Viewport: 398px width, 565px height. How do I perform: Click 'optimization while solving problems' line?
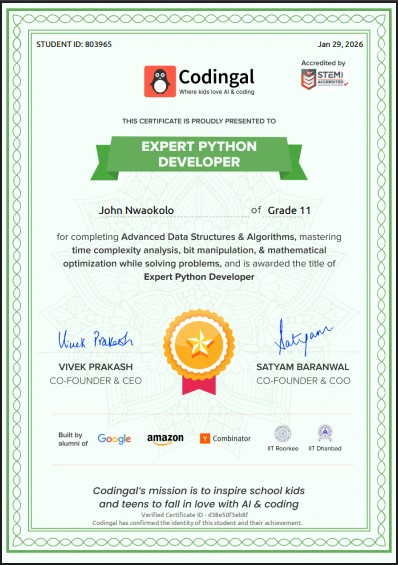[142, 263]
